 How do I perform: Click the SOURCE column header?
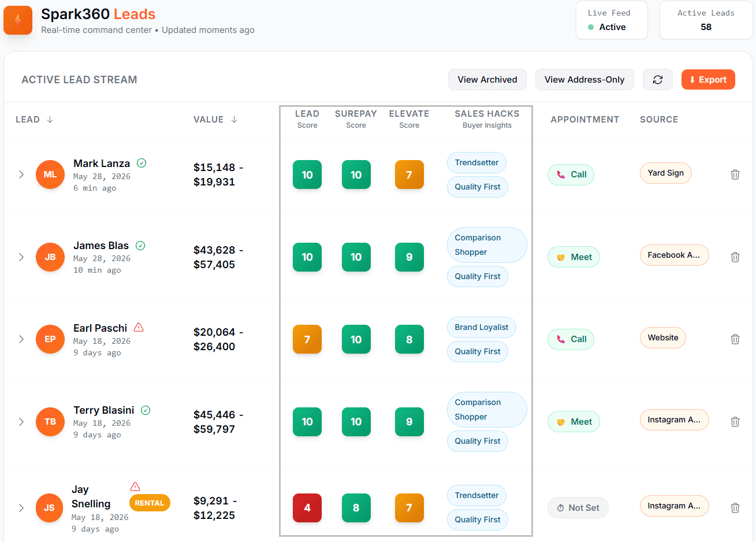click(x=659, y=120)
